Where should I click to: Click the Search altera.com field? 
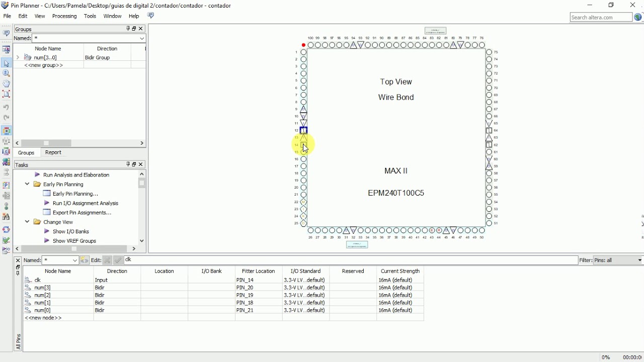coord(601,17)
